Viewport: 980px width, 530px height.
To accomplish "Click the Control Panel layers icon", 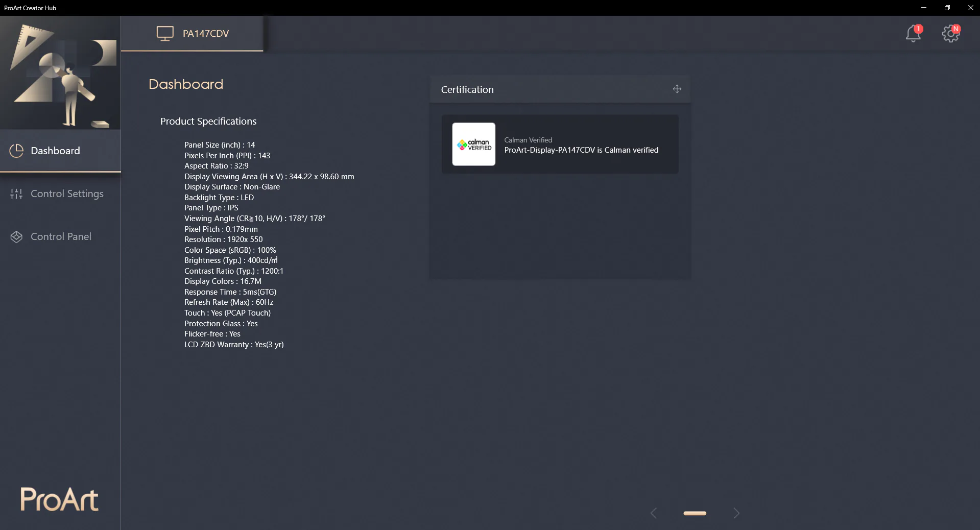I will 16,236.
